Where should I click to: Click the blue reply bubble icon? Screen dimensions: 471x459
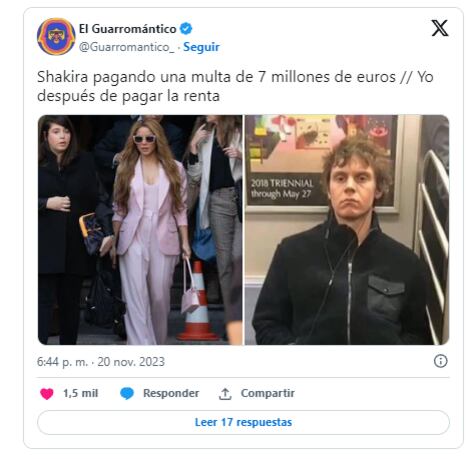127,394
